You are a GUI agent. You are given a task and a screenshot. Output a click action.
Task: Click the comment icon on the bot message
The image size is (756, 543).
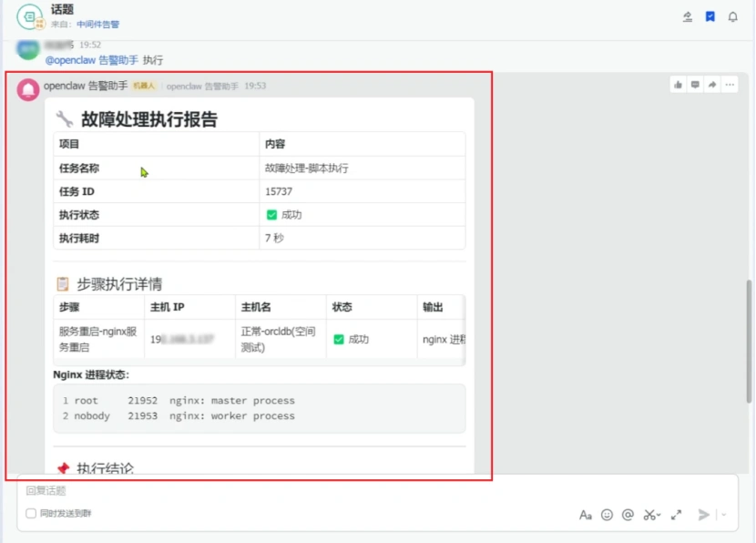pos(695,84)
